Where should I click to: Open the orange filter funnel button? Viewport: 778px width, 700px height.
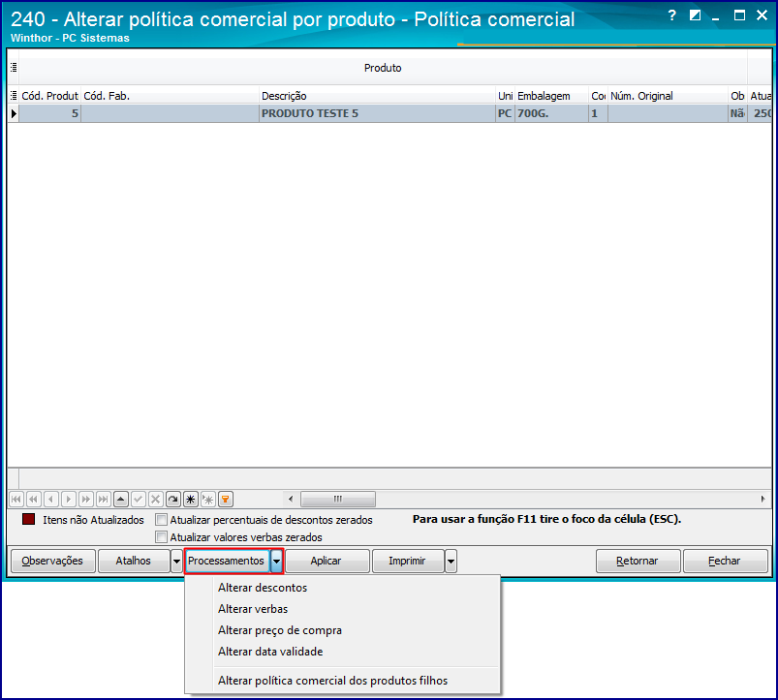tap(226, 499)
